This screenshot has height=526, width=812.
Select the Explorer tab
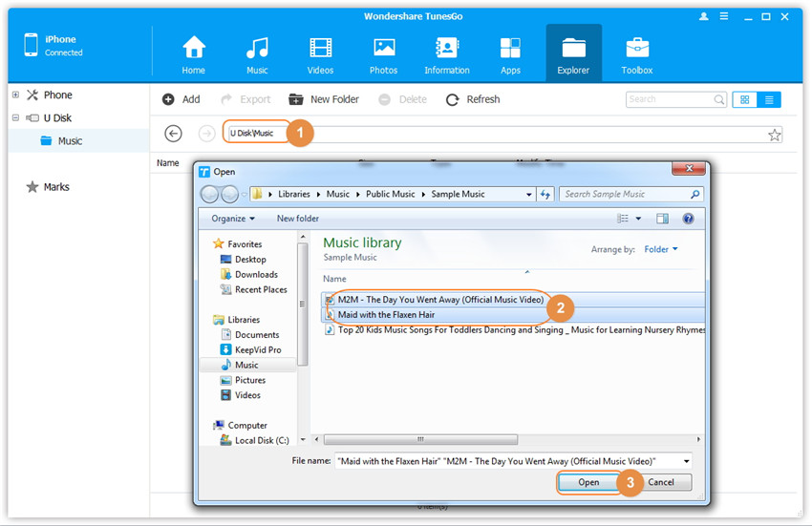[x=573, y=54]
